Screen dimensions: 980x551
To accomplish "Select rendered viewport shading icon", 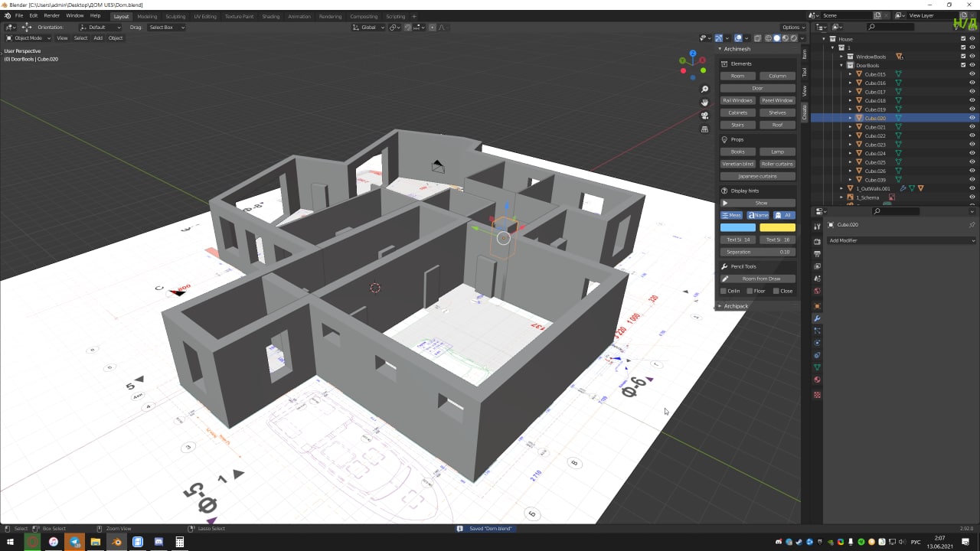I will (x=794, y=38).
